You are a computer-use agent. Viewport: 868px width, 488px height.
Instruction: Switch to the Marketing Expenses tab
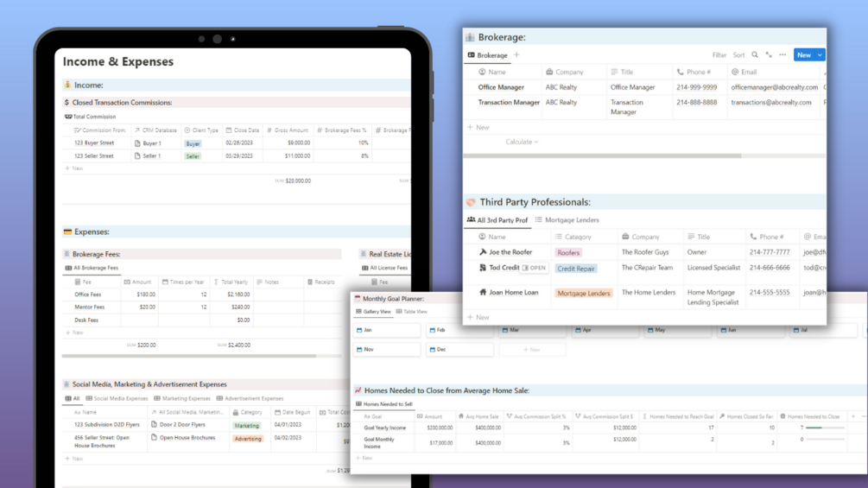click(x=182, y=398)
